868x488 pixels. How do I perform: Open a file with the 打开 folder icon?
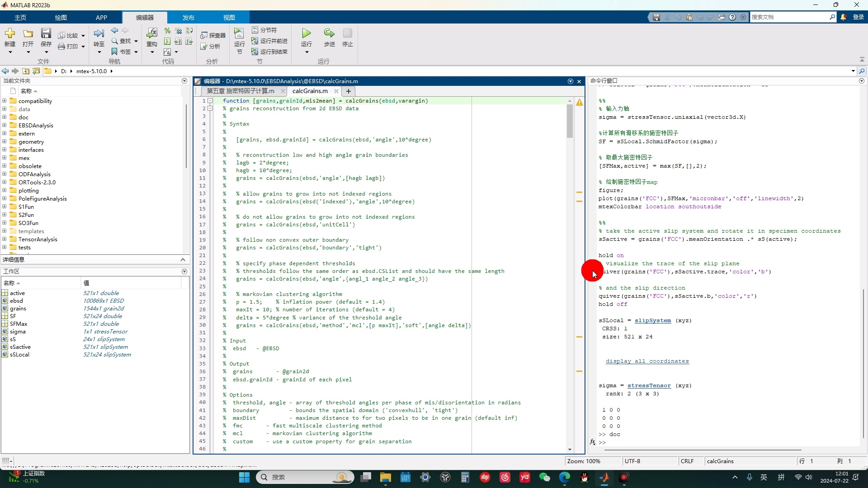coord(28,33)
